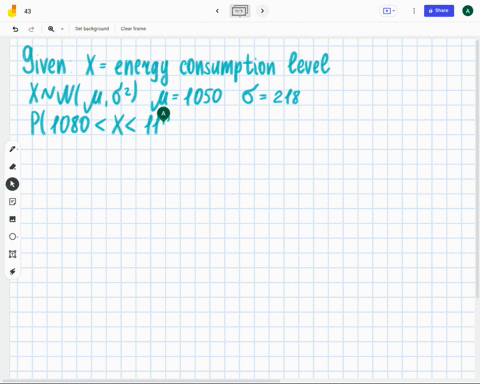Click the Share button
This screenshot has width=480, height=384.
pyautogui.click(x=439, y=11)
